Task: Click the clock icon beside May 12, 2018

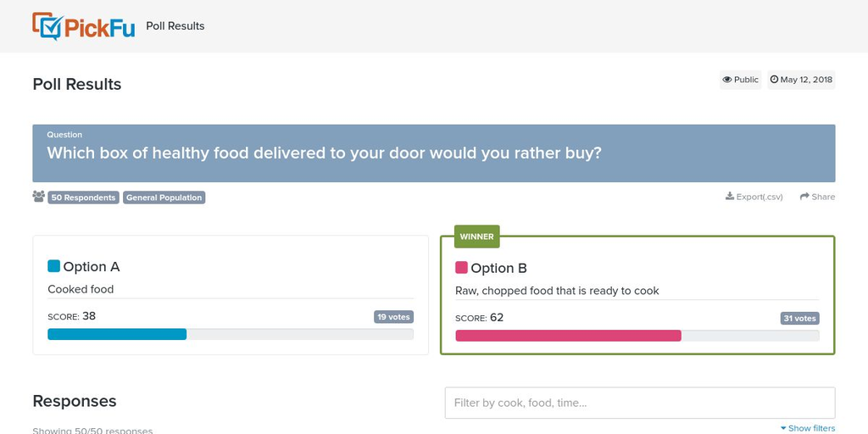Action: point(774,80)
